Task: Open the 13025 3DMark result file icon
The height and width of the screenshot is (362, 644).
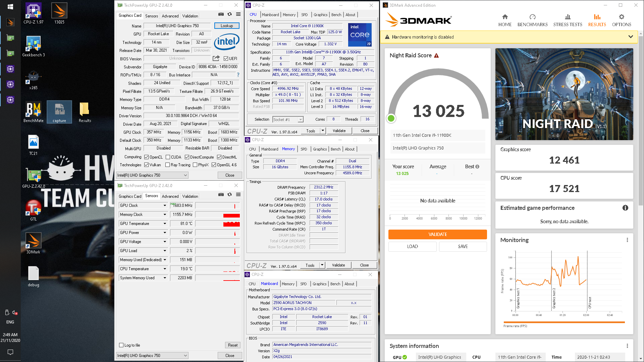Action: pyautogui.click(x=59, y=13)
